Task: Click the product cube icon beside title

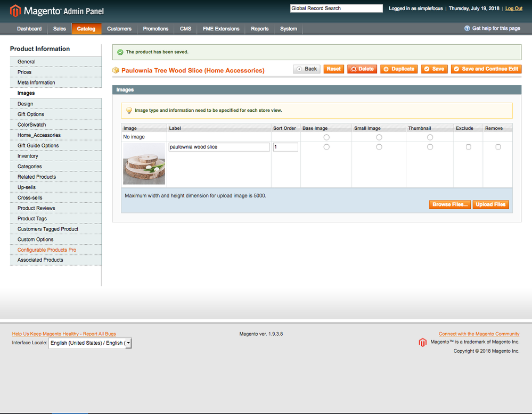Action: click(x=116, y=70)
